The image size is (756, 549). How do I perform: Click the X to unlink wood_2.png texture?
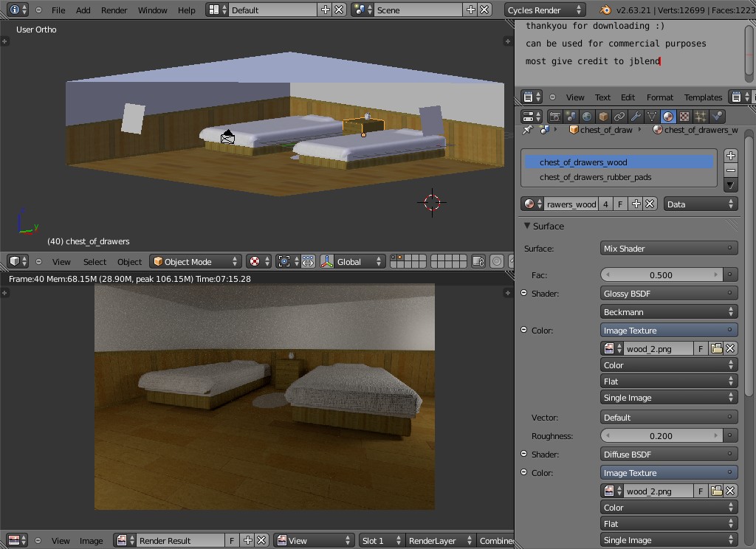click(x=730, y=348)
